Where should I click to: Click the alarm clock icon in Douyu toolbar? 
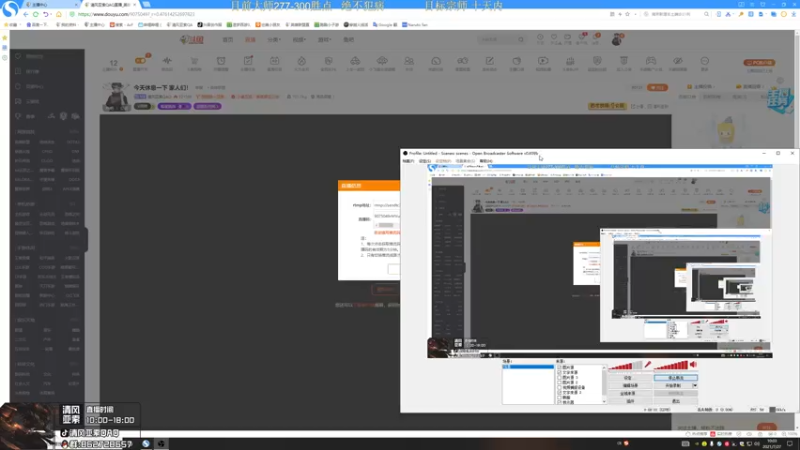[221, 61]
